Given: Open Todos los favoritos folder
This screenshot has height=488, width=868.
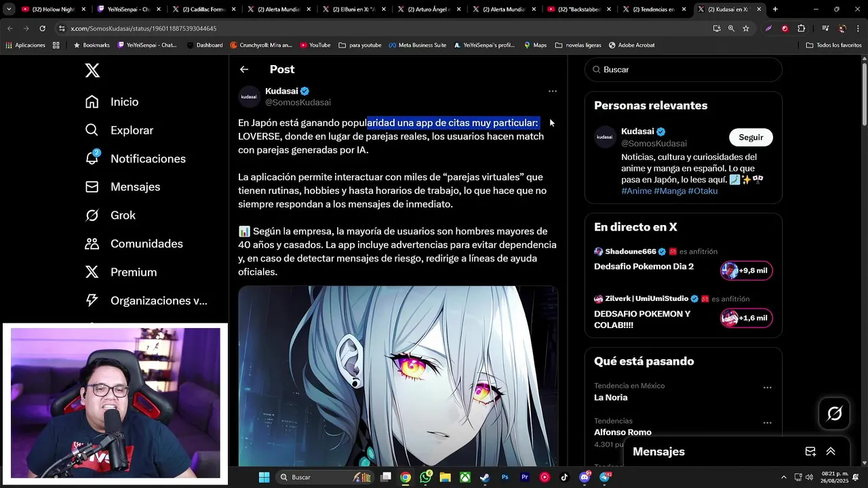Looking at the screenshot, I should (x=834, y=45).
